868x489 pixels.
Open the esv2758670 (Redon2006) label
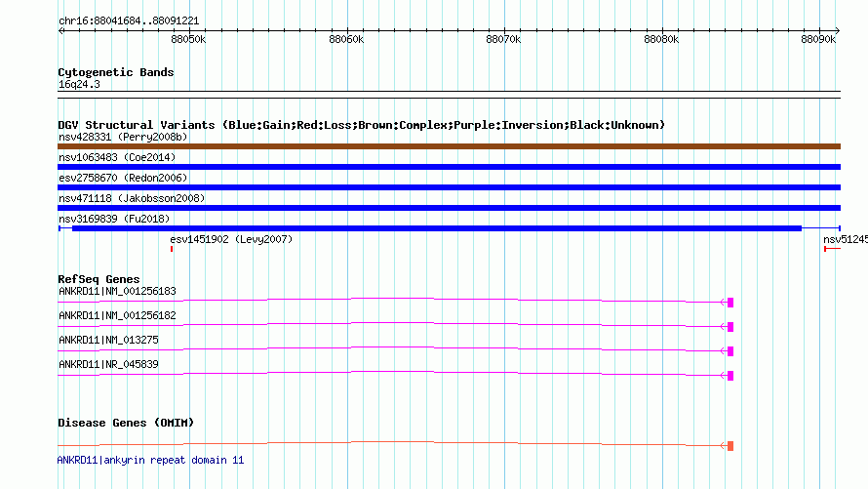coord(123,178)
